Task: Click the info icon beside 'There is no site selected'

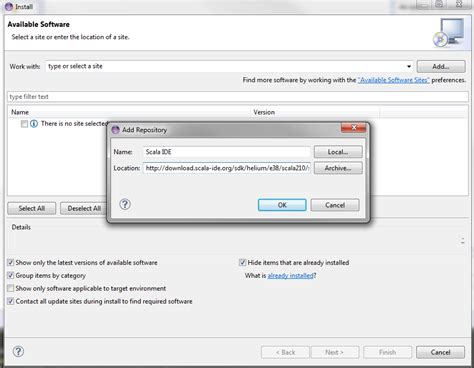Action: pos(34,124)
